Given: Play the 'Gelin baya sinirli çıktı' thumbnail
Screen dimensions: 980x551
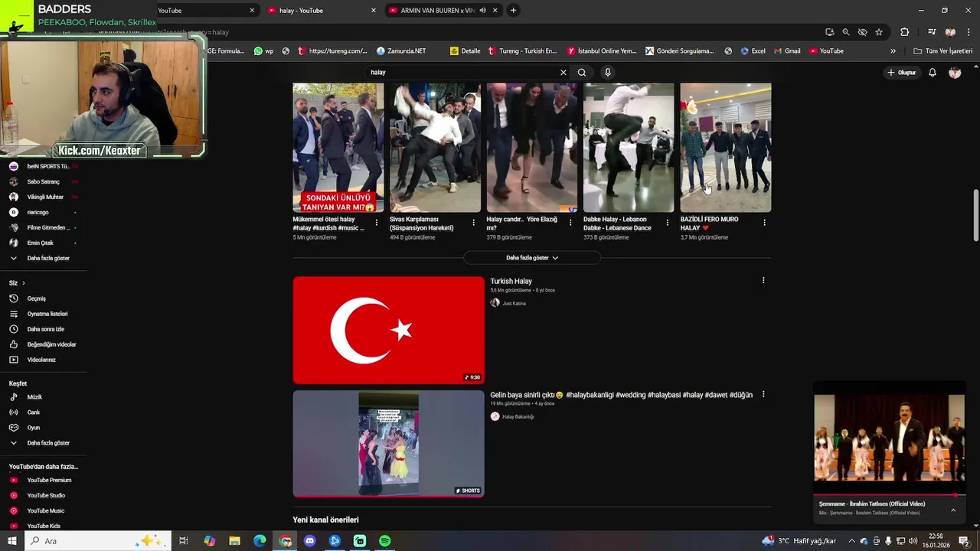Looking at the screenshot, I should click(x=388, y=444).
